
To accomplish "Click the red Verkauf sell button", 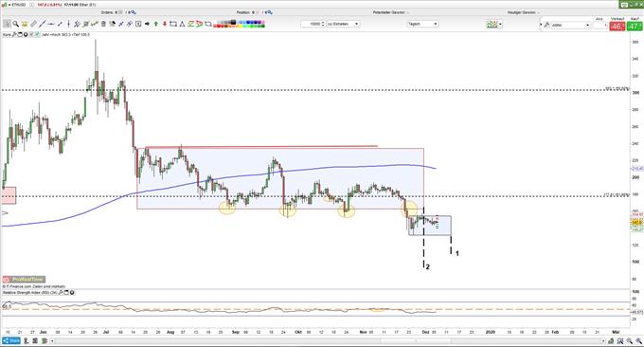I will (617, 26).
